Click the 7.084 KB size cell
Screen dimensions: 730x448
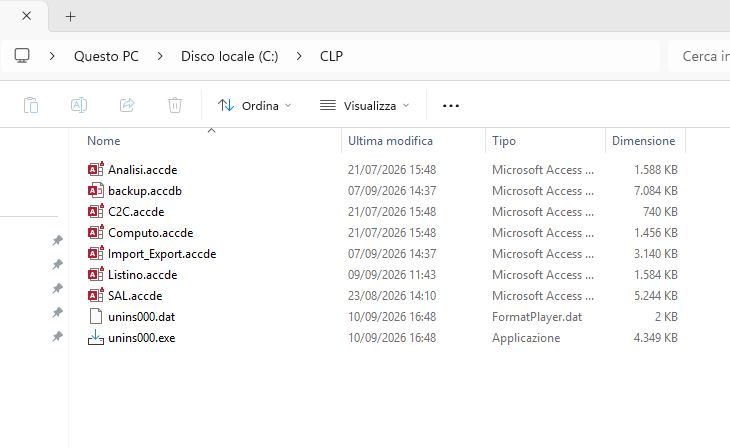tap(656, 190)
